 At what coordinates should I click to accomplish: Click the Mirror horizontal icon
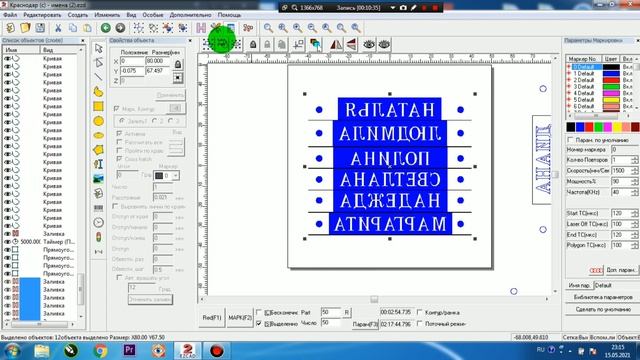coord(336,44)
